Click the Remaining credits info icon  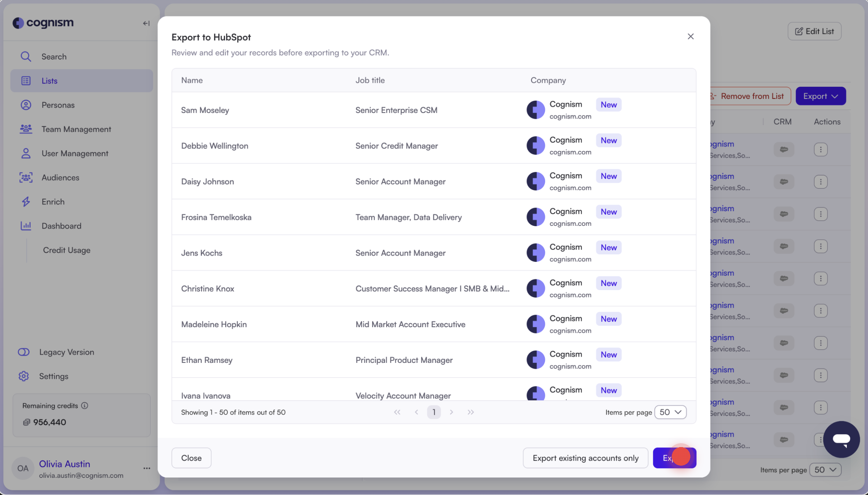[85, 406]
